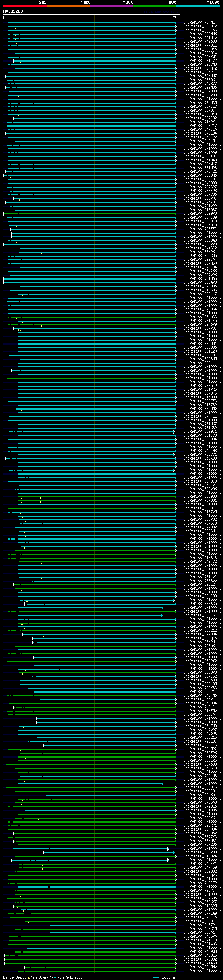Open the UniRef100_Q4YT72 hit
This screenshot has width=223, height=980.
point(200,561)
